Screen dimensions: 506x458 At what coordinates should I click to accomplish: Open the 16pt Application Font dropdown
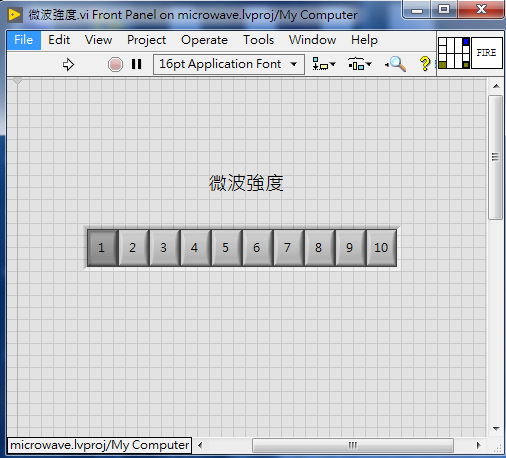coord(229,64)
